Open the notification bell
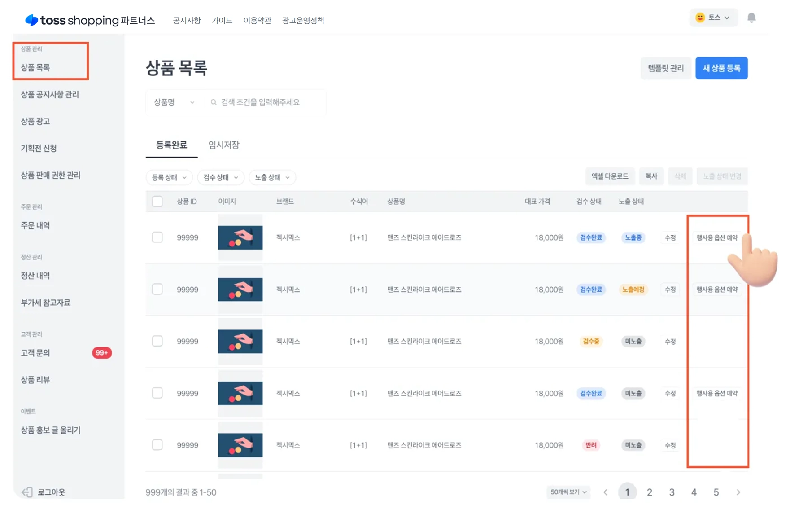This screenshot has height=505, width=812. tap(751, 18)
